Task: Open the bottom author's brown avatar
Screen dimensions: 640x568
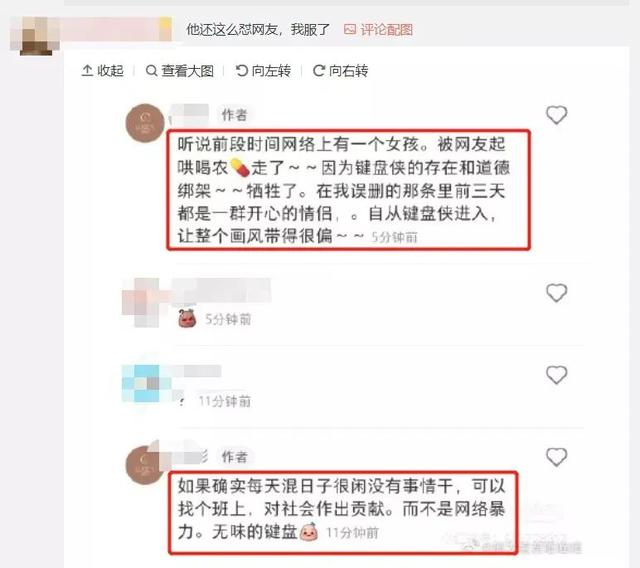Action: click(145, 465)
